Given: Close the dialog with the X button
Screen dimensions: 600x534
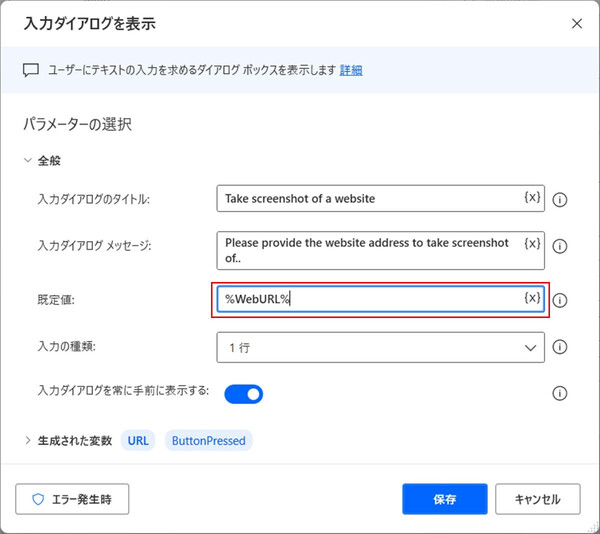Looking at the screenshot, I should pyautogui.click(x=576, y=23).
